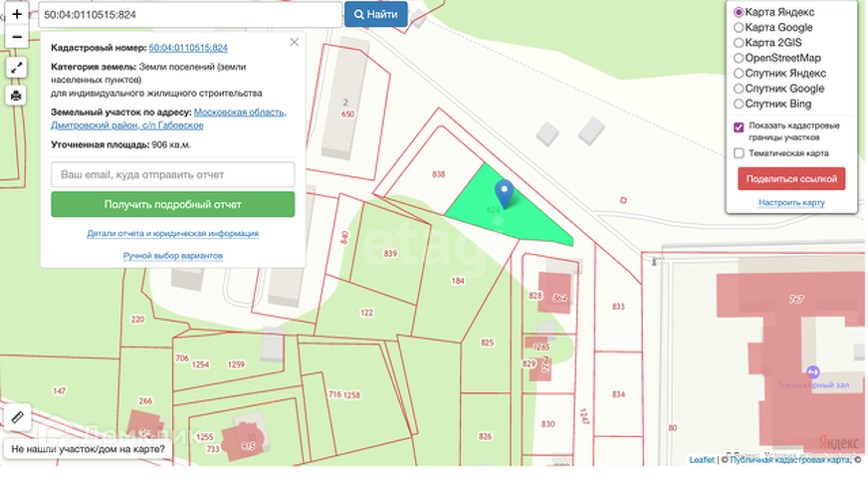The width and height of the screenshot is (868, 478).
Task: Click Поделиться ссылкой red button
Action: 791,179
